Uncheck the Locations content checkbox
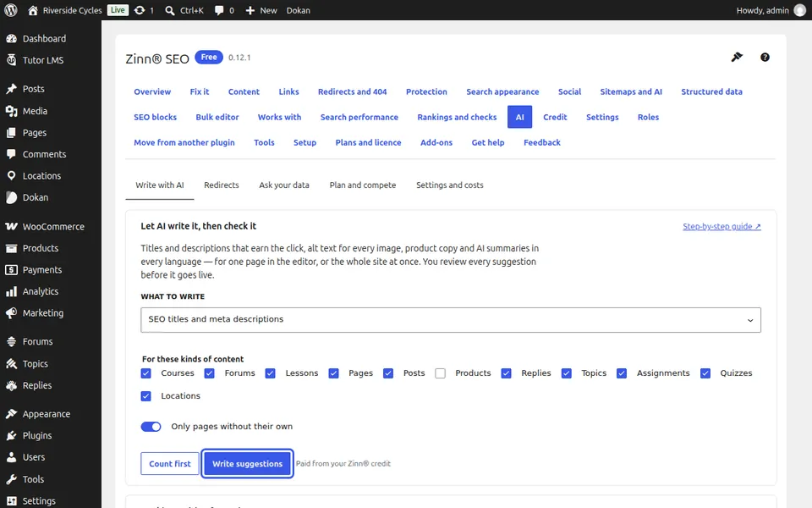Image resolution: width=812 pixels, height=508 pixels. tap(146, 396)
